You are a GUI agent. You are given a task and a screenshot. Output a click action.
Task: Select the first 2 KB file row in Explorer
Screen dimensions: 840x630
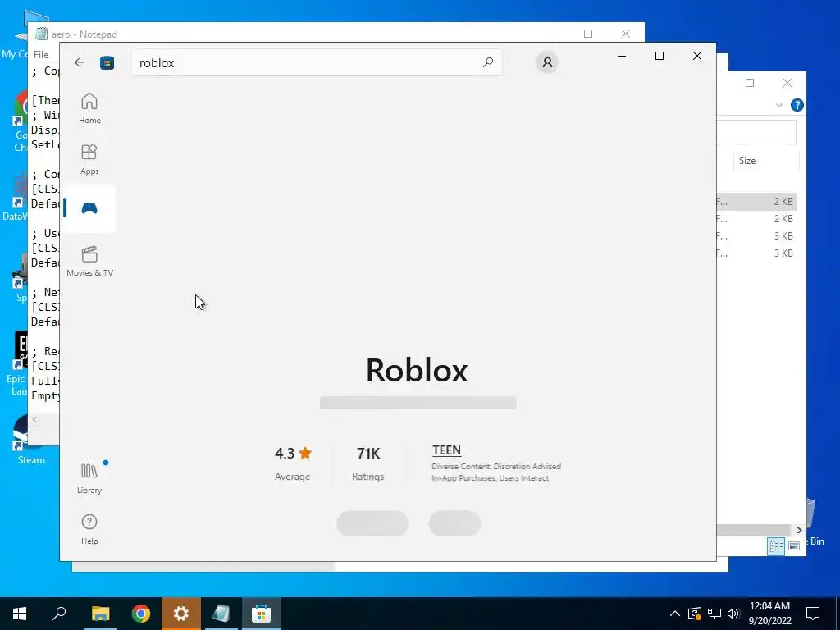pyautogui.click(x=756, y=202)
